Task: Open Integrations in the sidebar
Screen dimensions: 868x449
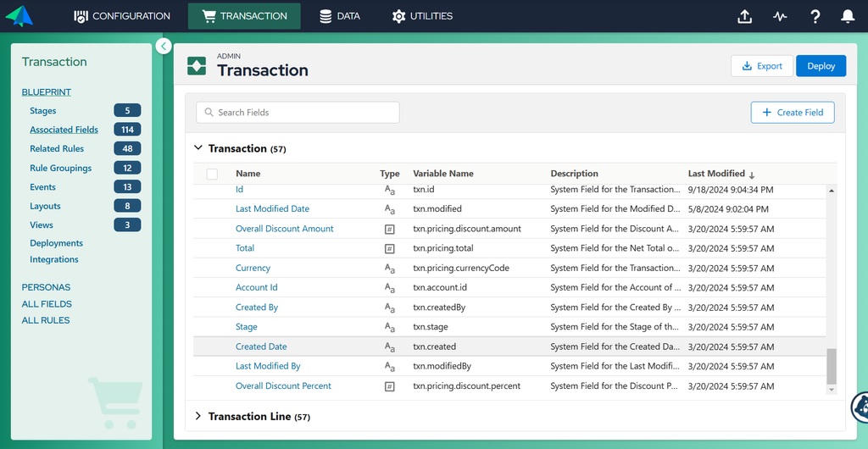Action: click(x=54, y=259)
